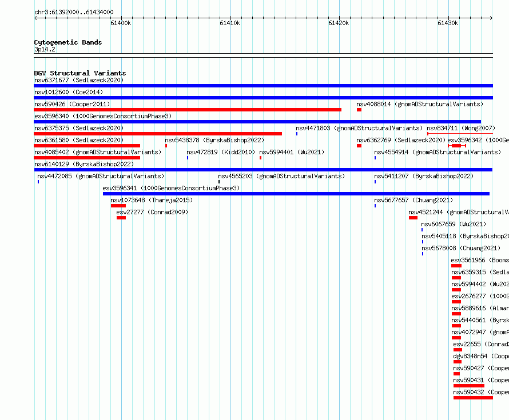Select nsv4521244 gnomAD red bar

point(413,218)
